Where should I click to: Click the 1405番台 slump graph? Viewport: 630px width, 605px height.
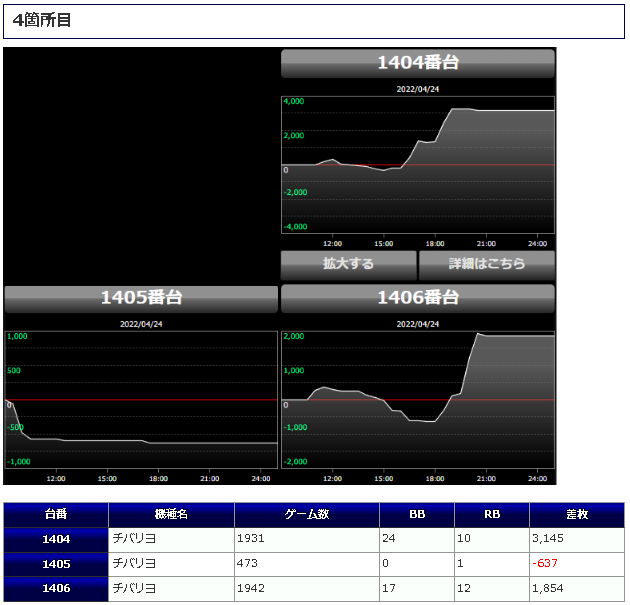coord(141,400)
